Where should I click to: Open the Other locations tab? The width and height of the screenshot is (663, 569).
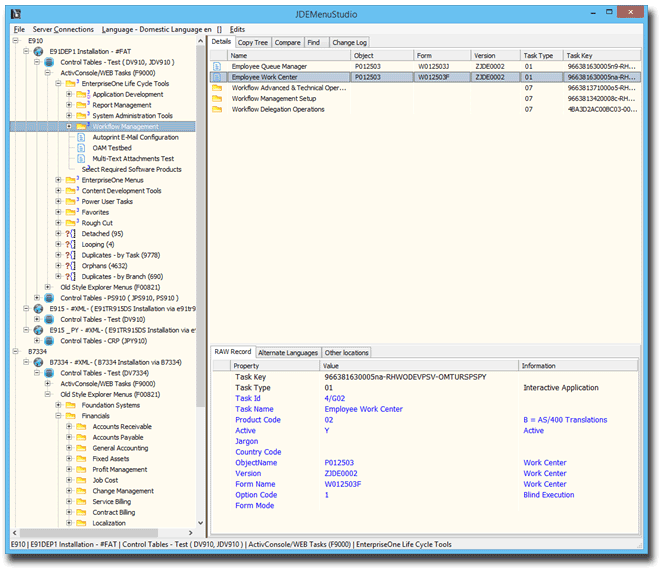346,353
